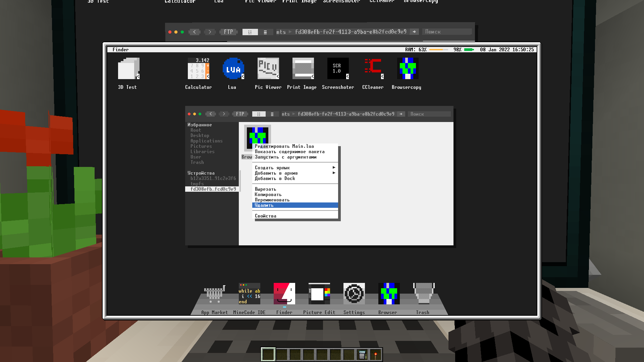Switch Finder to list view

(x=272, y=114)
